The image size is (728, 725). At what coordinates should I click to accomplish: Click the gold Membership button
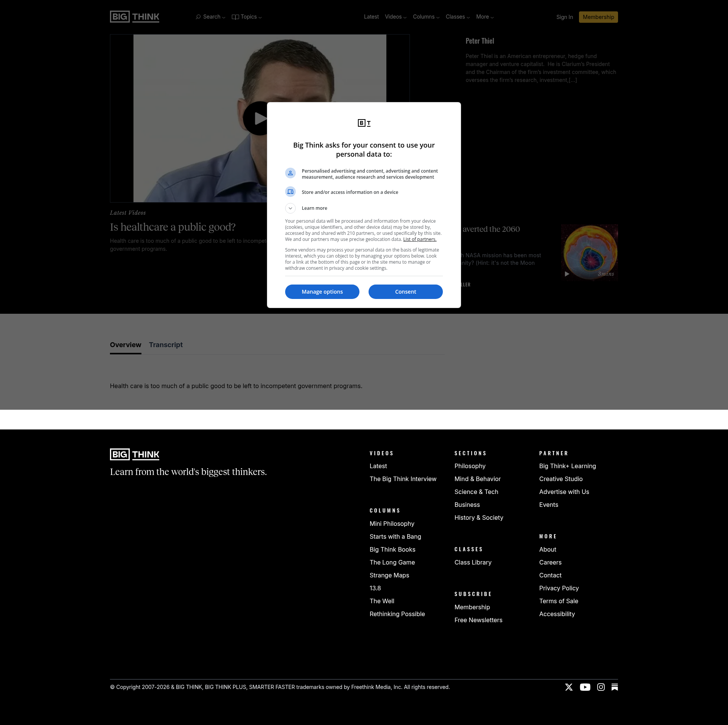pyautogui.click(x=598, y=17)
